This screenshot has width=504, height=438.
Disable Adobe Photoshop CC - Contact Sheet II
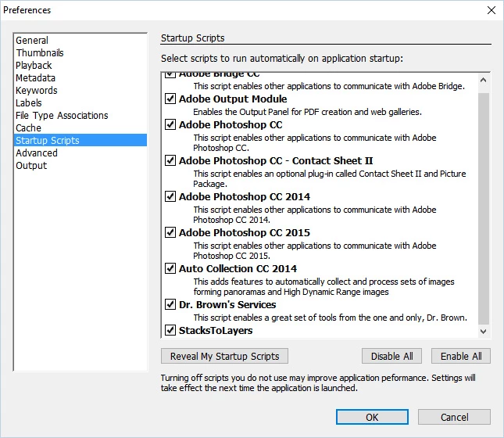[x=170, y=160]
